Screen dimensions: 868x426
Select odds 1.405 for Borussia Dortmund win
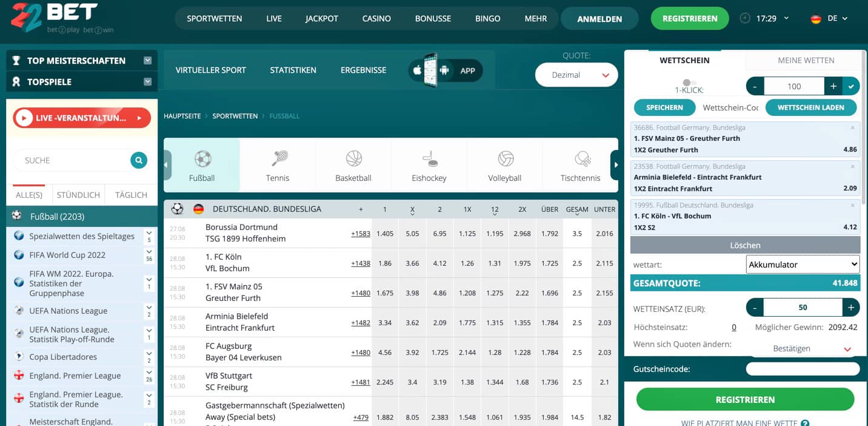coord(385,234)
